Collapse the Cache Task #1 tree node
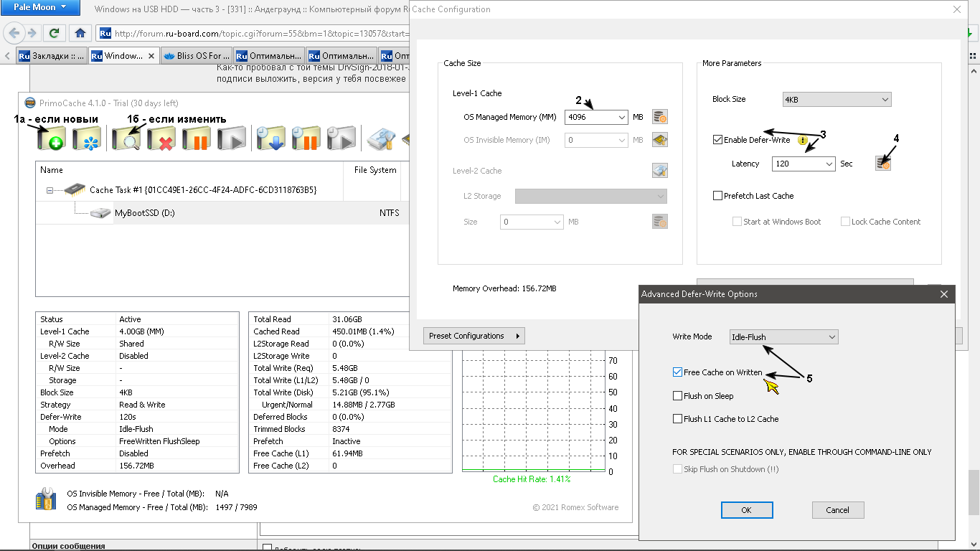Viewport: 980px width, 551px height. tap(50, 190)
